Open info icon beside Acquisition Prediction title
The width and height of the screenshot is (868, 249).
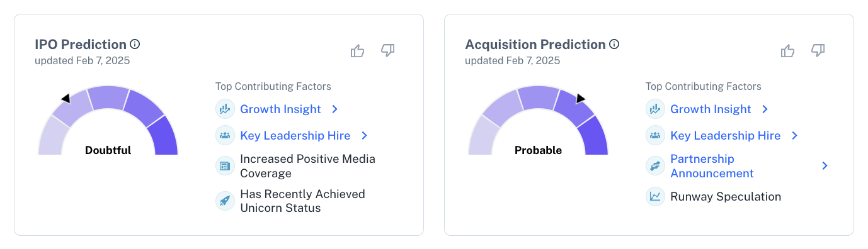pos(614,44)
